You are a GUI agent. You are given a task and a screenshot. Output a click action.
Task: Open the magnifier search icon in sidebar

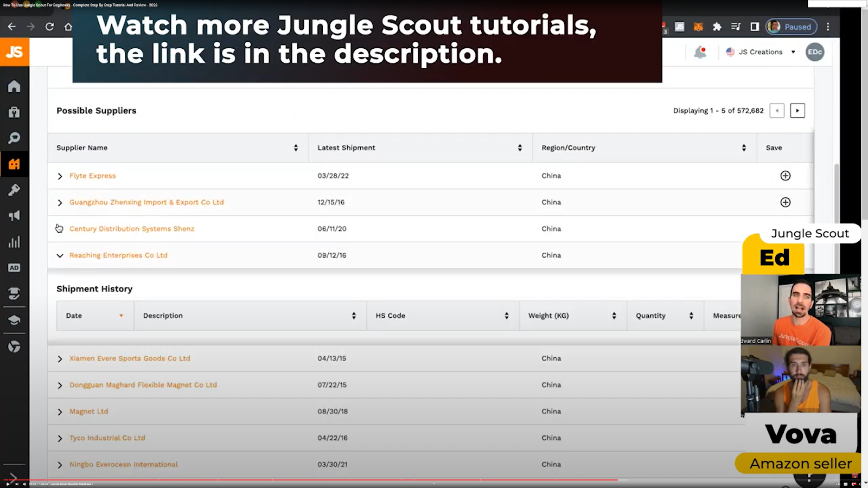pos(14,138)
